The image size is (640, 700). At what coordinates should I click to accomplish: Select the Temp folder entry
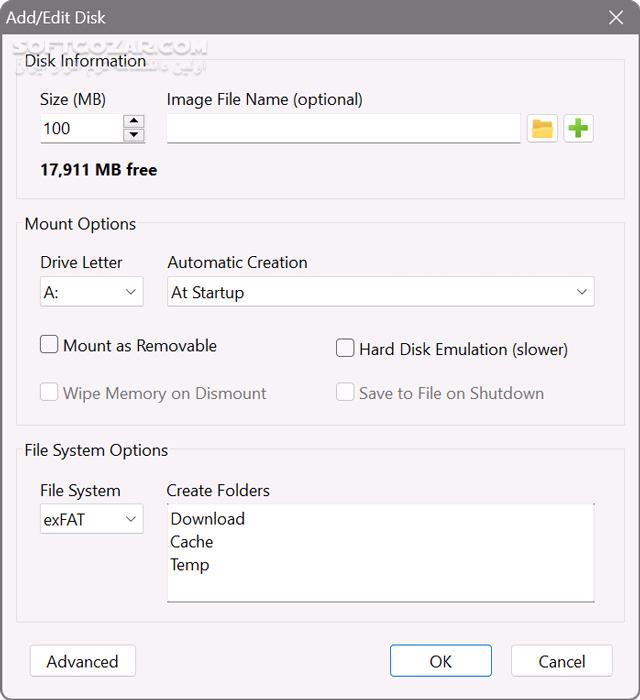190,565
